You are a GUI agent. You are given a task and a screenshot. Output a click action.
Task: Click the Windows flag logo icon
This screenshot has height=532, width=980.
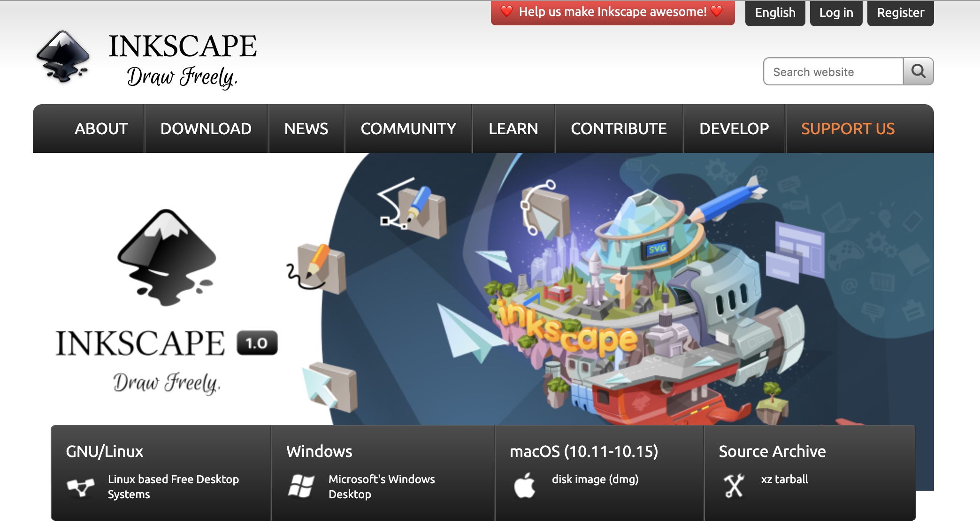(x=301, y=486)
